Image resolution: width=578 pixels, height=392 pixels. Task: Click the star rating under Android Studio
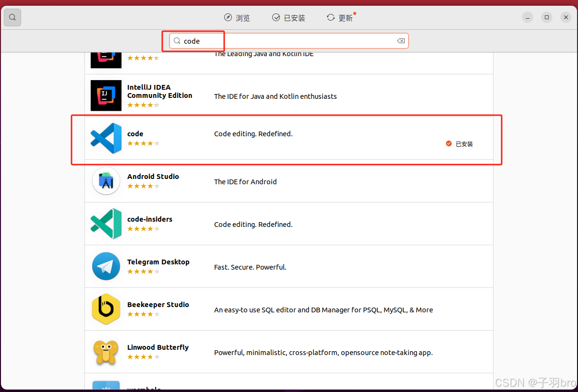[x=144, y=186]
